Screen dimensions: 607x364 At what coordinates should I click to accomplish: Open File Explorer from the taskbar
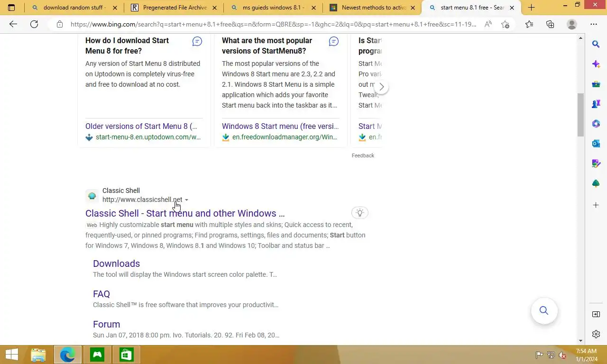tap(38, 355)
